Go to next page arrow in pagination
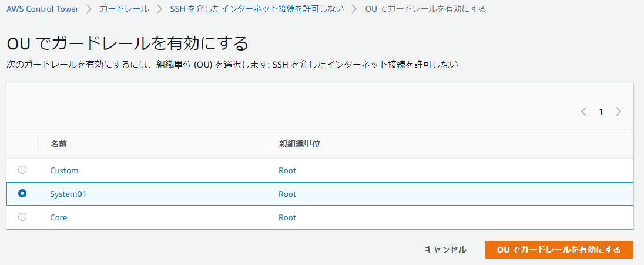 click(x=618, y=112)
